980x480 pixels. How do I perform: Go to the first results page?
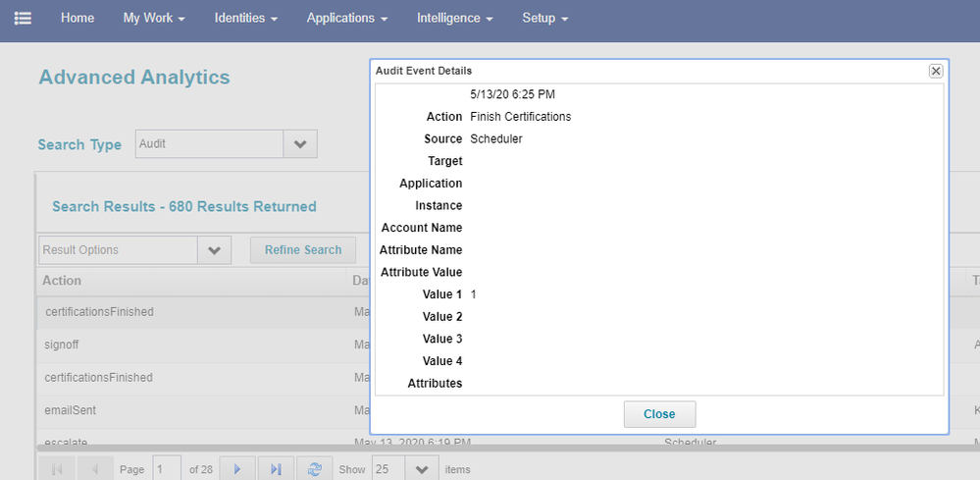pyautogui.click(x=56, y=469)
